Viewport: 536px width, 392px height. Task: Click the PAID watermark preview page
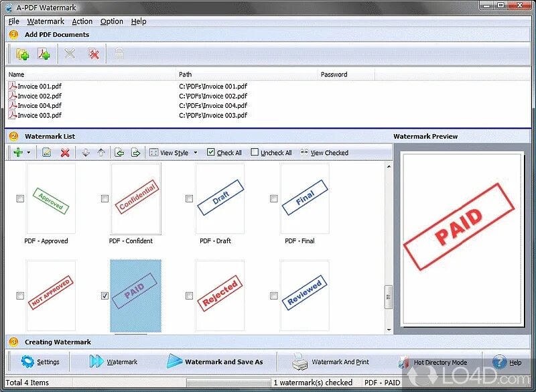(x=462, y=238)
